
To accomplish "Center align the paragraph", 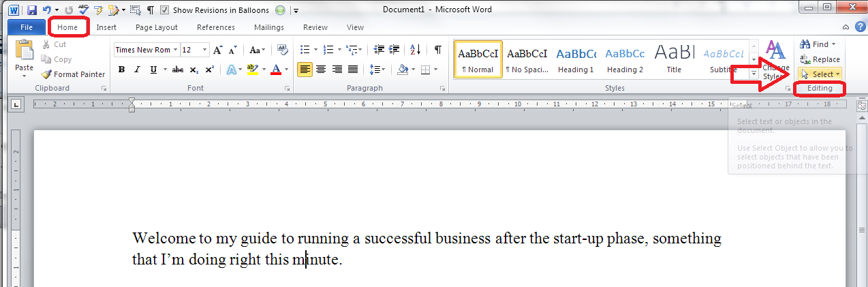I will [x=320, y=70].
